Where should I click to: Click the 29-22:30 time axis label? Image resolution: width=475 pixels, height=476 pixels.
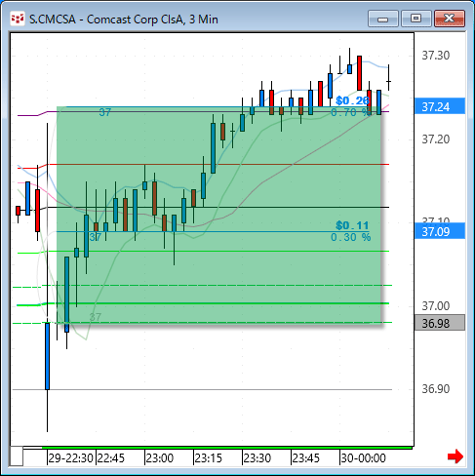(x=70, y=458)
